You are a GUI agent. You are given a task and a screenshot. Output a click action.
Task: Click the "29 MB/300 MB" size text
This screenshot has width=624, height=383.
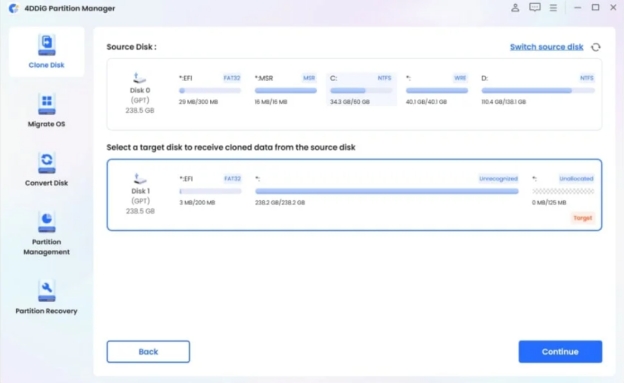(198, 102)
